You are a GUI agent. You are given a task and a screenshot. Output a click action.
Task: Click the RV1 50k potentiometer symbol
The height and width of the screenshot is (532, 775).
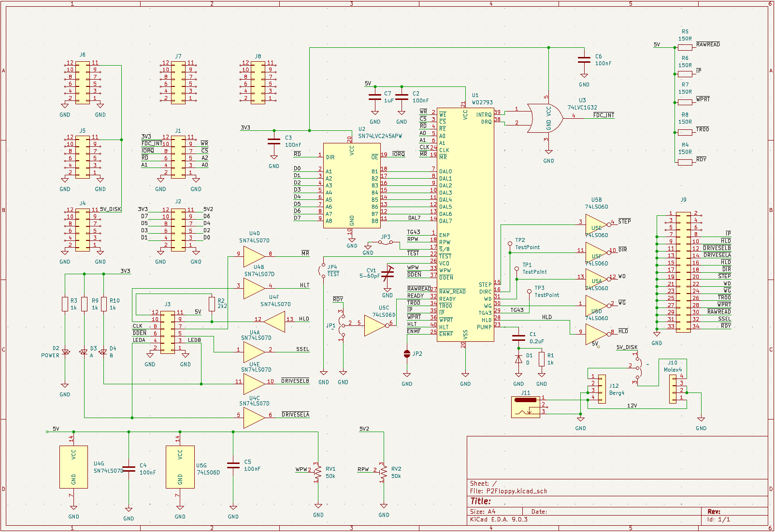coord(317,473)
